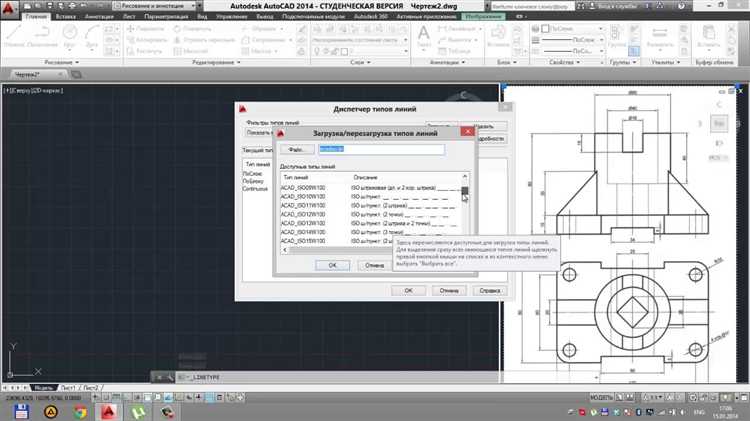Expand the Редактирование panel title arrow
This screenshot has width=750, height=421.
pyautogui.click(x=239, y=62)
